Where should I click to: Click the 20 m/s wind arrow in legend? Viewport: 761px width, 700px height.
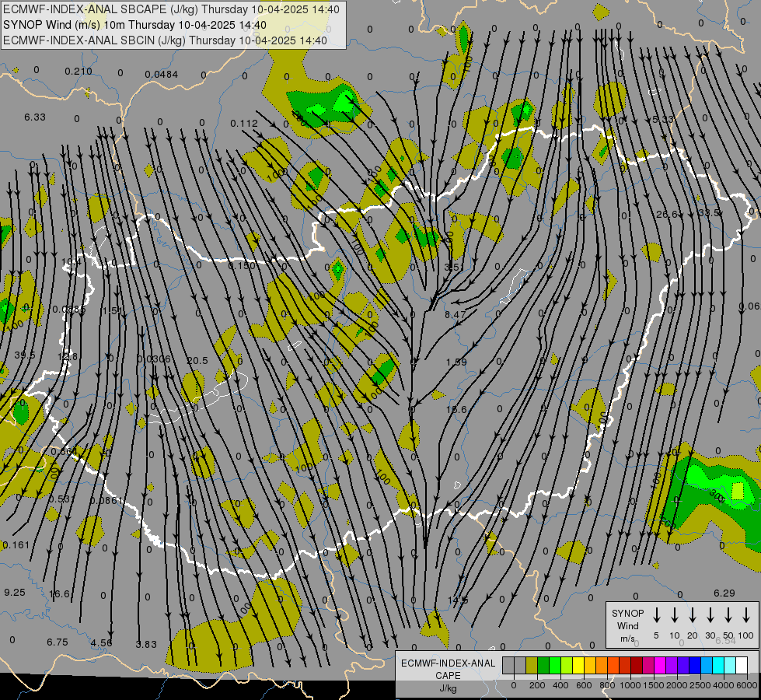693,615
